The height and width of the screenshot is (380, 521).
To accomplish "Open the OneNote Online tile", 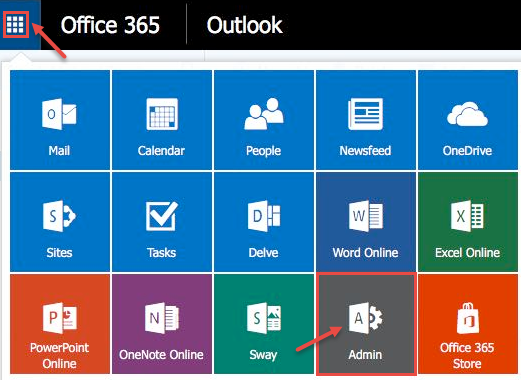I will point(162,324).
